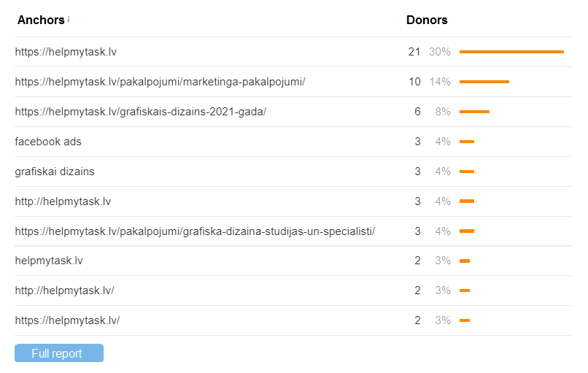Image resolution: width=588 pixels, height=373 pixels.
Task: Click the plain helpmytask.lv anchor text
Action: (x=49, y=261)
